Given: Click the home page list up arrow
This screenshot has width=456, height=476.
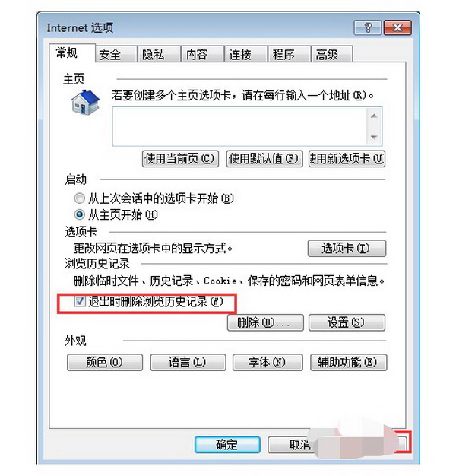Looking at the screenshot, I should (x=374, y=116).
